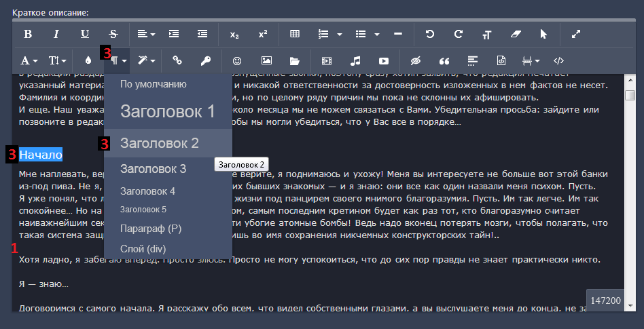Insert a hyperlink
This screenshot has height=329, width=644.
(x=177, y=61)
